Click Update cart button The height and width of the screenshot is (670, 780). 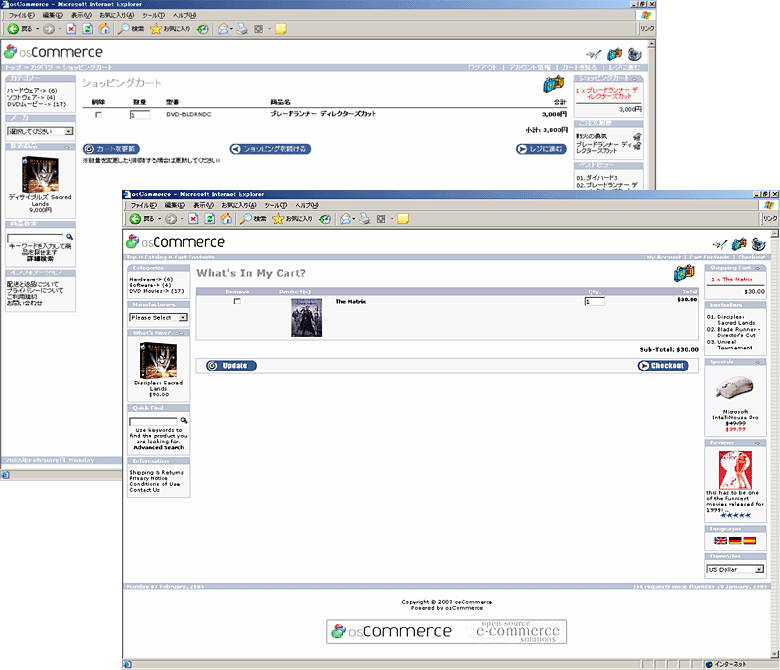231,366
